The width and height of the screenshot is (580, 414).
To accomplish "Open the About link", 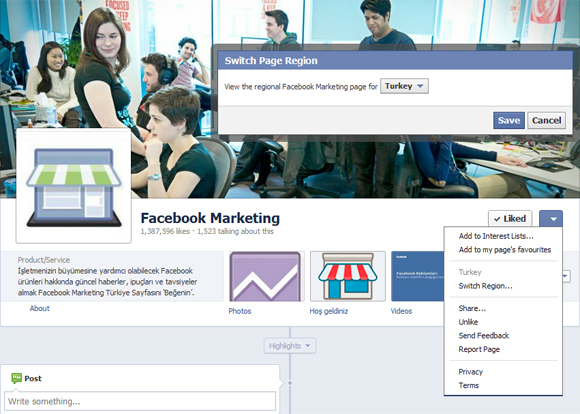I will 40,308.
